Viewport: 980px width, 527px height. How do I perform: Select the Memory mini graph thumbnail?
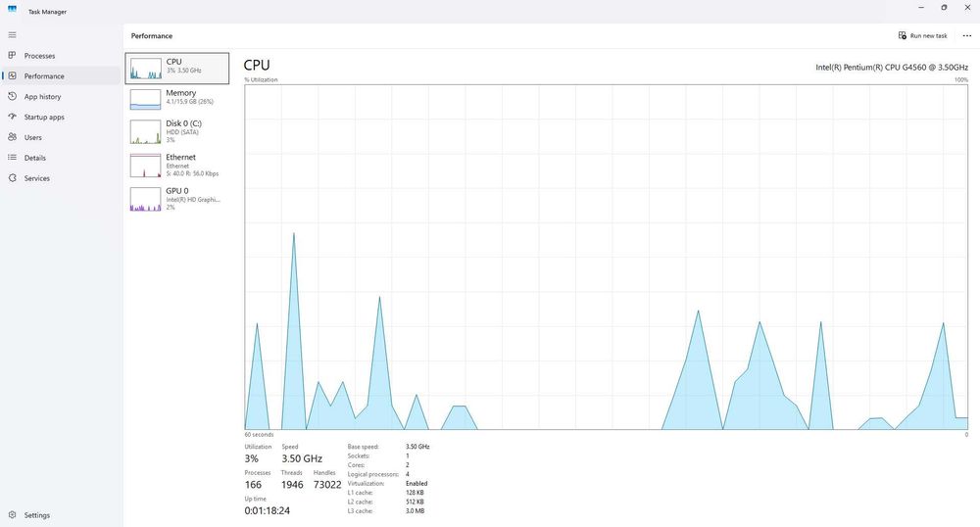pyautogui.click(x=145, y=99)
